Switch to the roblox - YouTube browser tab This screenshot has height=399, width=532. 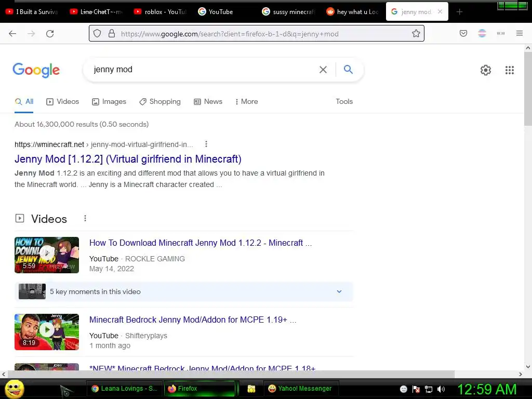coord(160,12)
